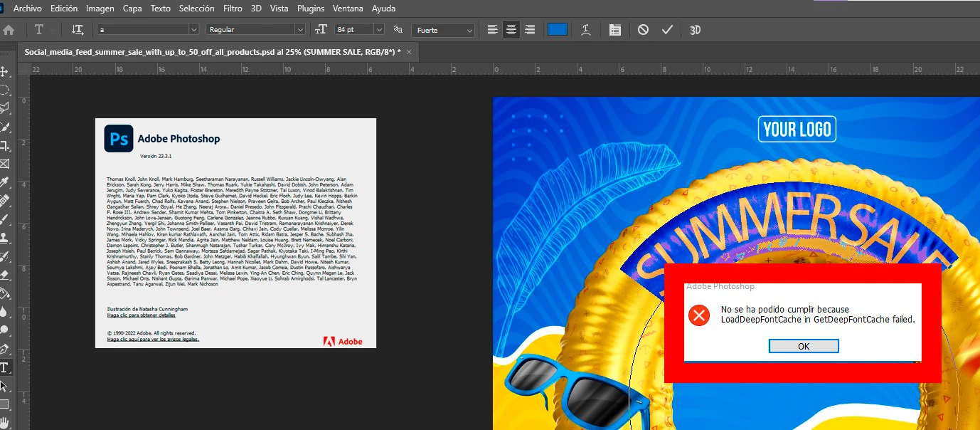The image size is (980, 430).
Task: Cancel current text edits
Action: [643, 30]
